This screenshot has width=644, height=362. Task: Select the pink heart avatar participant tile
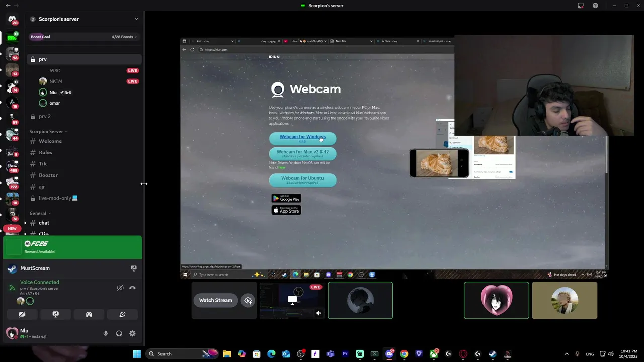tap(497, 300)
